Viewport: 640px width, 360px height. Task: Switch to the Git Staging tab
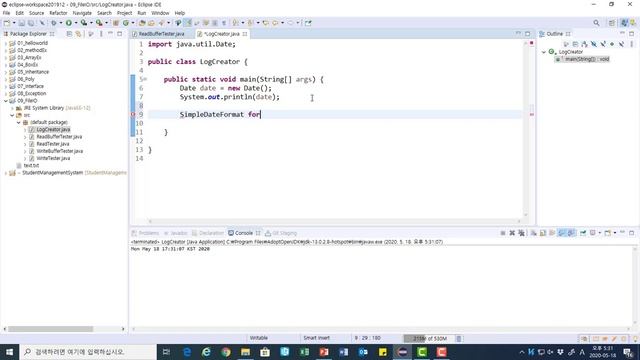[x=281, y=233]
